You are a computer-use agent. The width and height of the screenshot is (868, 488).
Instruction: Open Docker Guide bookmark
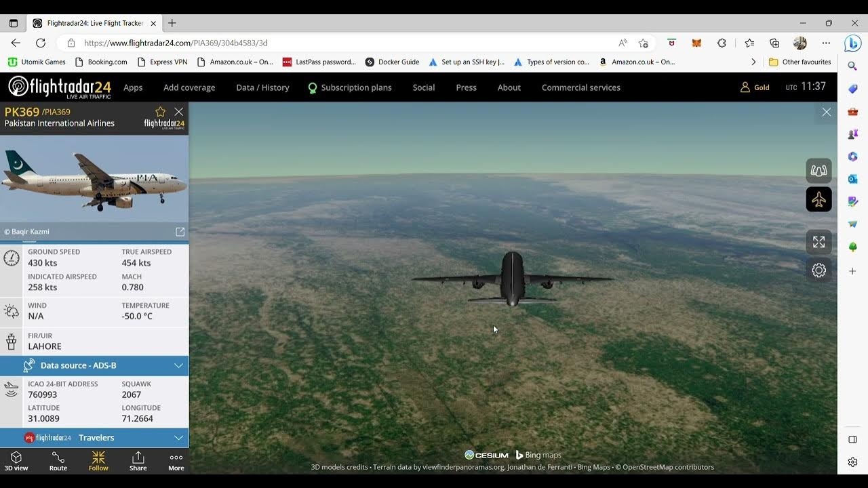[393, 62]
